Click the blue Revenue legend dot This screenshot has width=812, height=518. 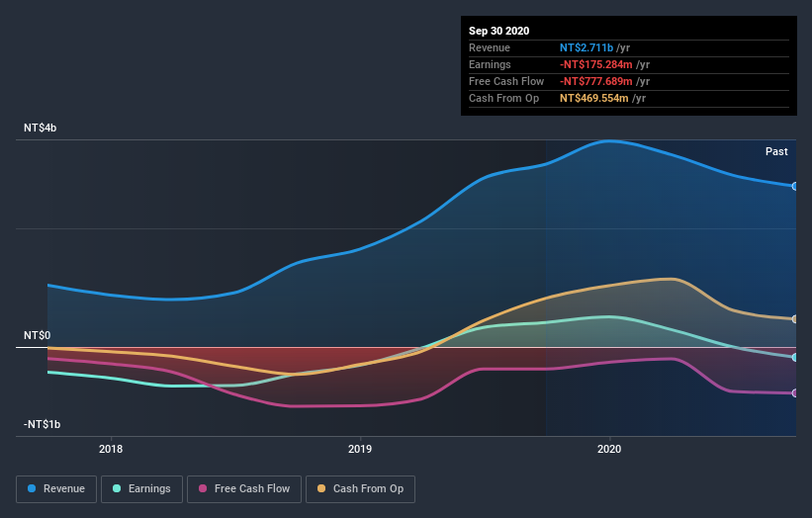32,488
